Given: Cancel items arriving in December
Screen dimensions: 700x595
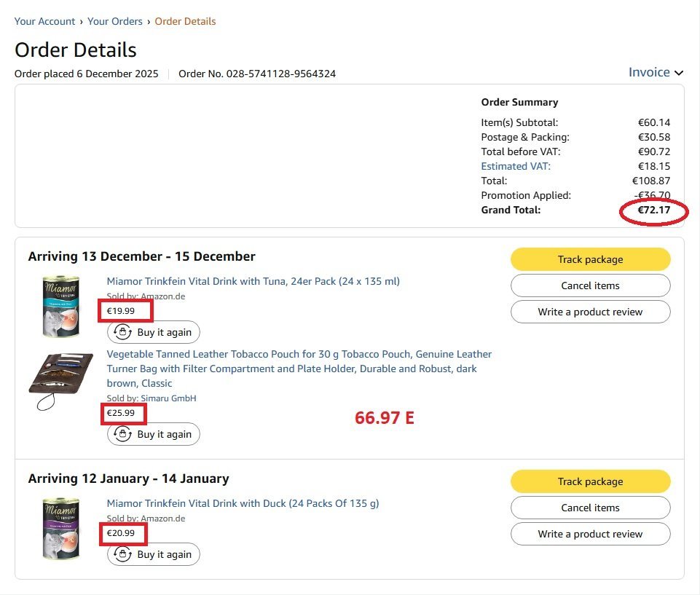Looking at the screenshot, I should pos(590,285).
